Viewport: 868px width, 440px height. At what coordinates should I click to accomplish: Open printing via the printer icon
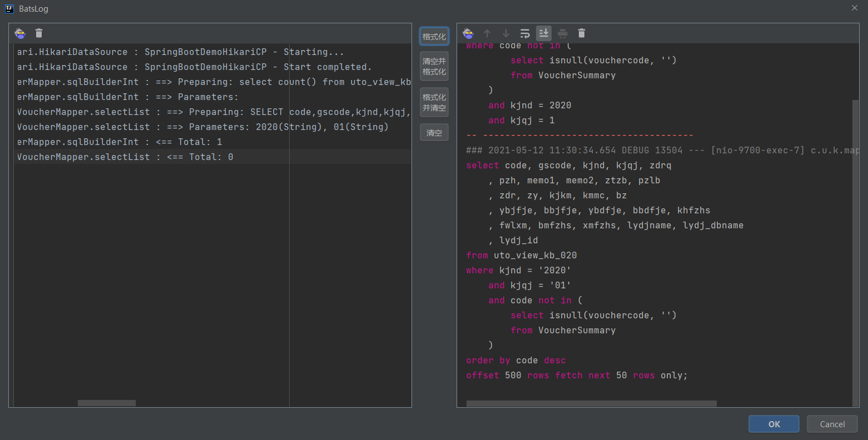coord(562,33)
